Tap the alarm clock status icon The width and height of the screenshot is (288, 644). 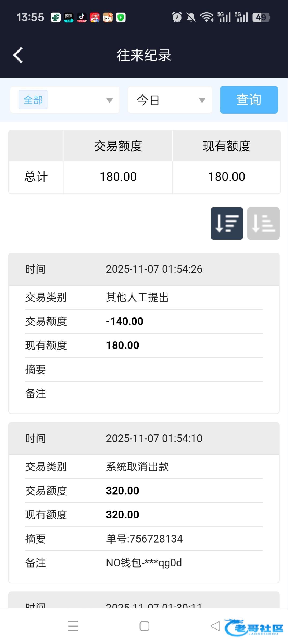click(177, 17)
